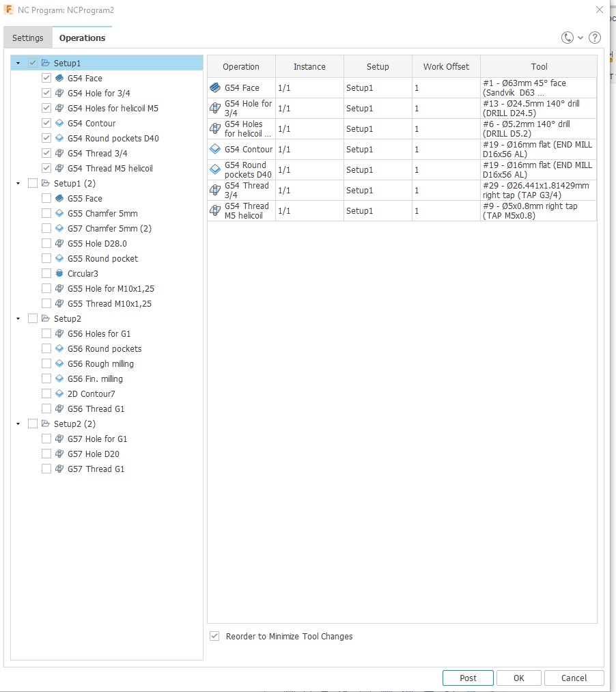Select the face milling icon beside G54 Face

tap(59, 78)
